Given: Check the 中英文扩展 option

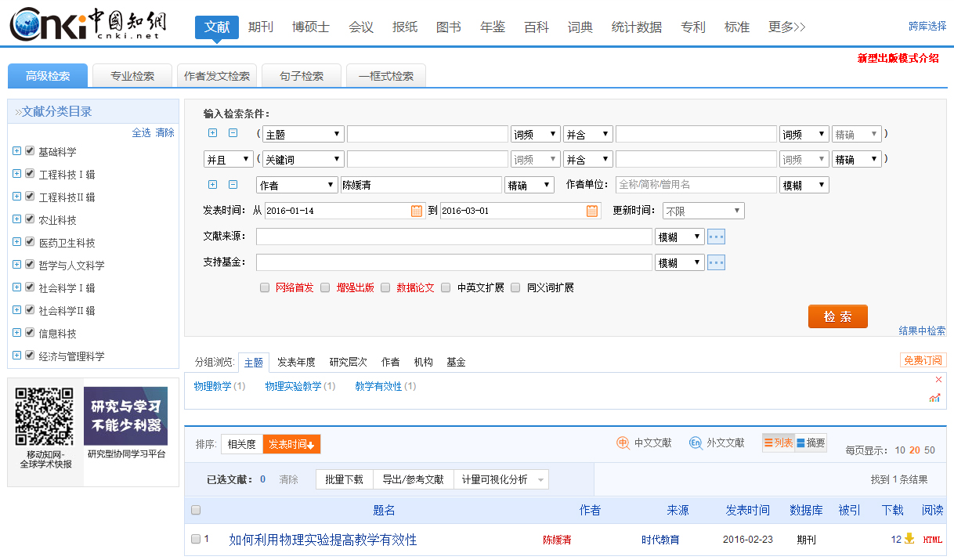Looking at the screenshot, I should coord(446,287).
